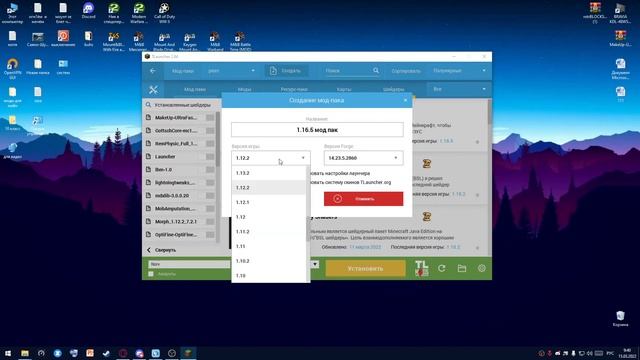640x360 pixels.
Task: Open the выключение desktop shortcut
Action: [63, 39]
